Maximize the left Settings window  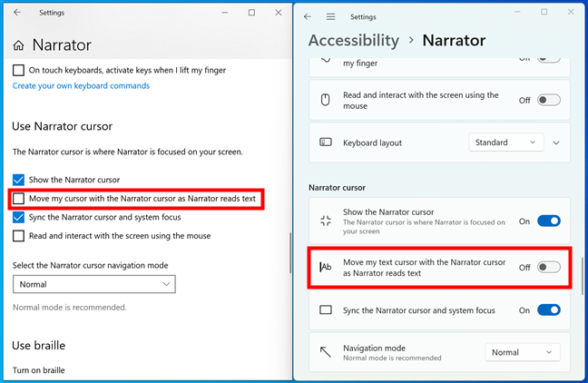(x=251, y=13)
